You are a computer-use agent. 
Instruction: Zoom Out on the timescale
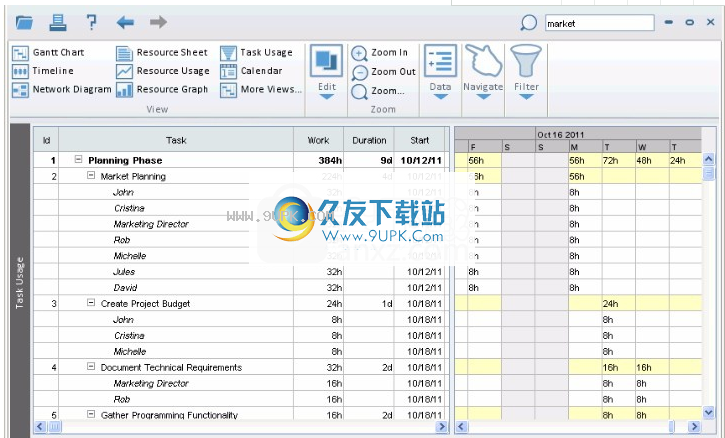383,72
